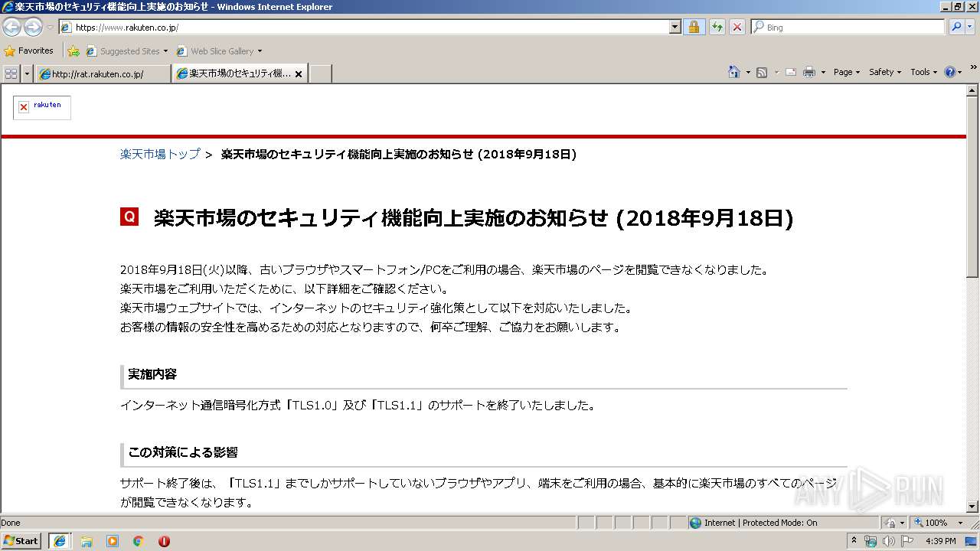Image resolution: width=980 pixels, height=551 pixels.
Task: Expand the Home button dropdown
Action: point(747,72)
